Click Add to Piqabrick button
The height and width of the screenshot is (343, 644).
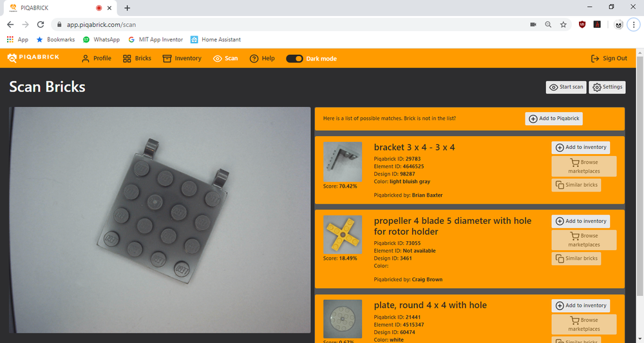click(554, 119)
